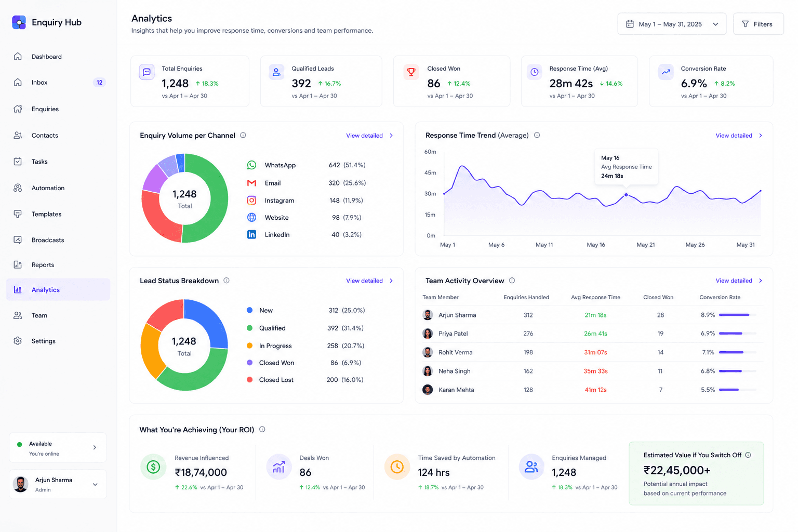Click the Instagram channel icon
This screenshot has width=798, height=532.
[x=251, y=200]
